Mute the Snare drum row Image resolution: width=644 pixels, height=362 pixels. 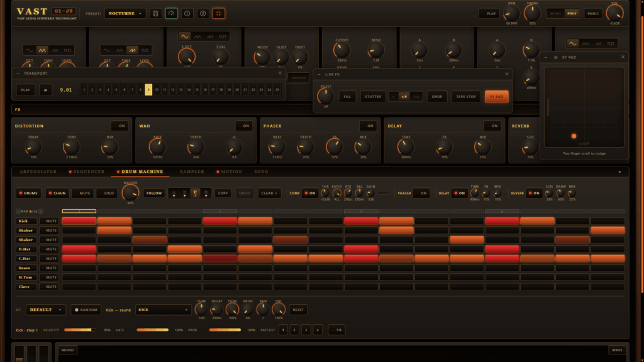(49, 268)
